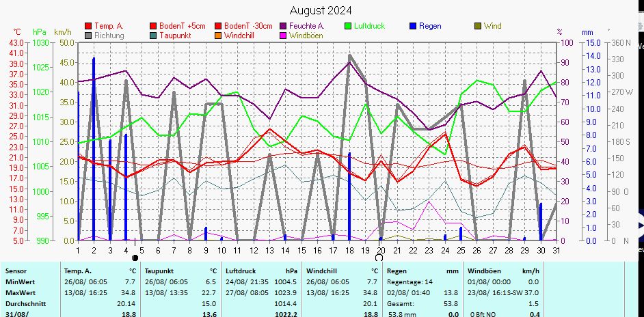Click the full moon marker below day 20
Screen dimensions: 644x317
tap(379, 258)
